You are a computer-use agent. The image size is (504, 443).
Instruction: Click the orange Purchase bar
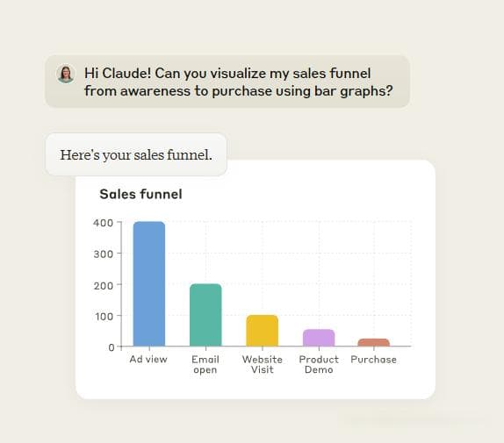click(374, 342)
